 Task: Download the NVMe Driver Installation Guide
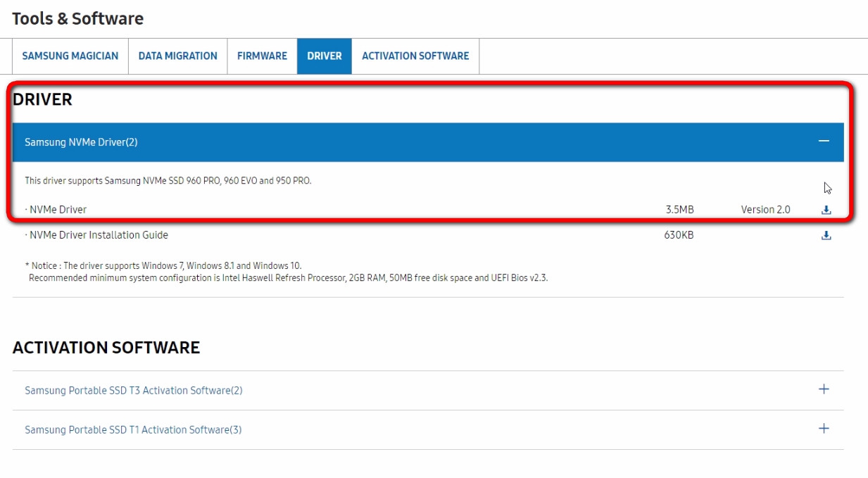pyautogui.click(x=826, y=235)
